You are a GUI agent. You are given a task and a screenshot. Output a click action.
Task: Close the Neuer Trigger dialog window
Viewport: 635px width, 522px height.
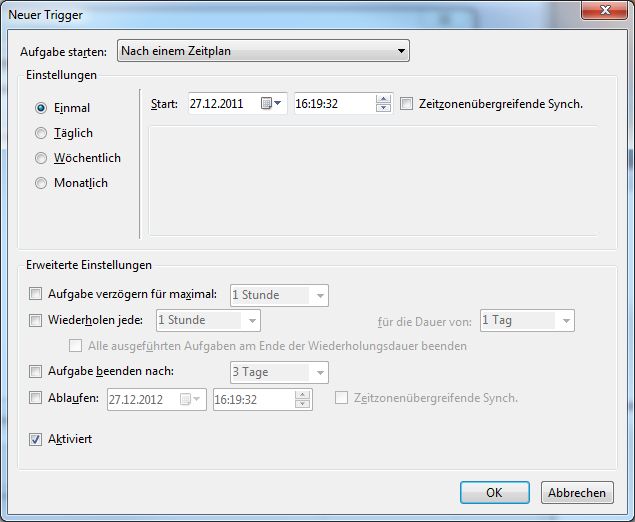pos(604,10)
